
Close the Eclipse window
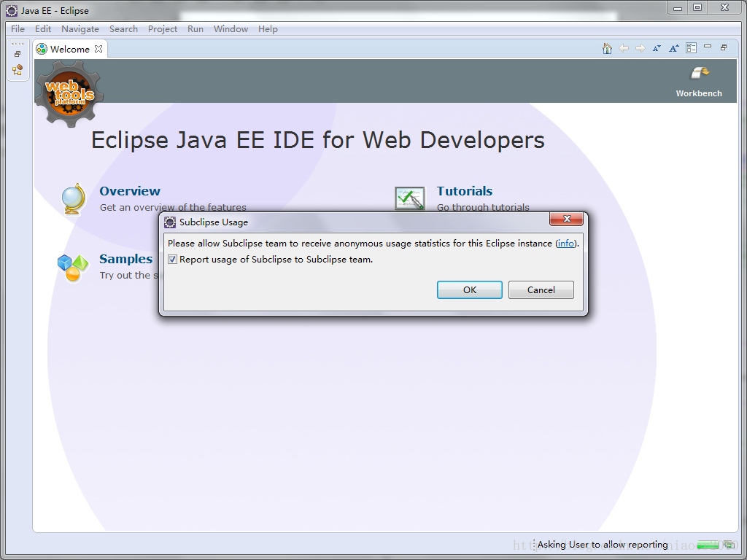click(724, 7)
